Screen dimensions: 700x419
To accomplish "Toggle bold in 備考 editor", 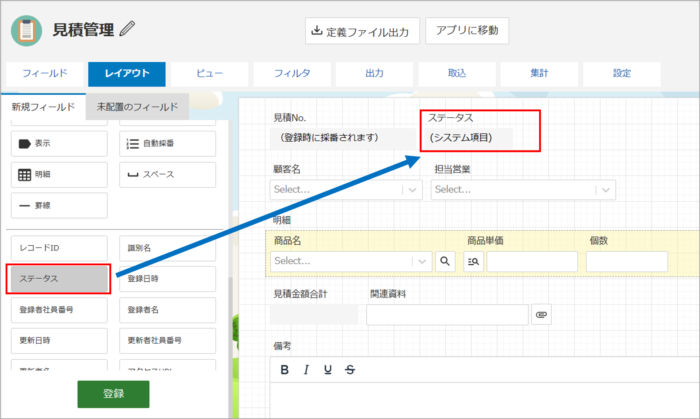I will [x=284, y=370].
